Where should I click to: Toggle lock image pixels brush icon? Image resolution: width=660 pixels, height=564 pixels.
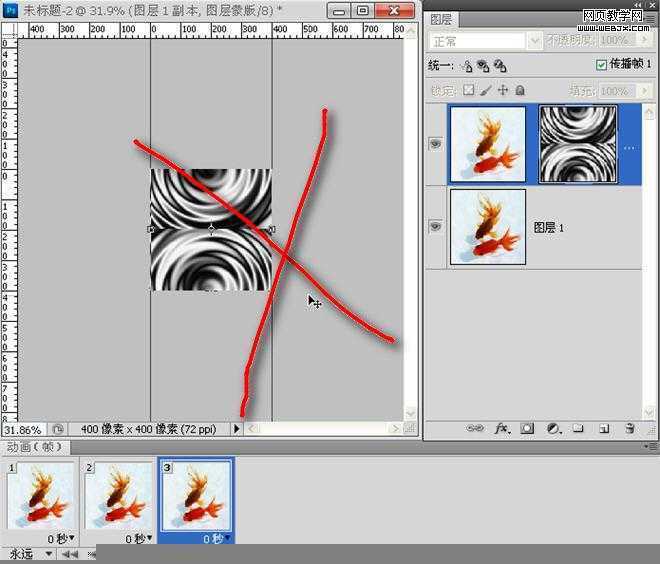485,90
